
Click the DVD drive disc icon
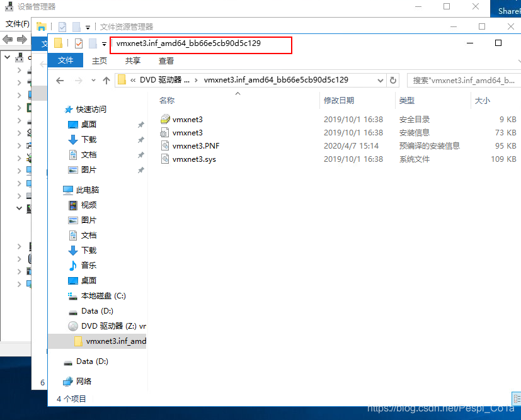(x=73, y=326)
